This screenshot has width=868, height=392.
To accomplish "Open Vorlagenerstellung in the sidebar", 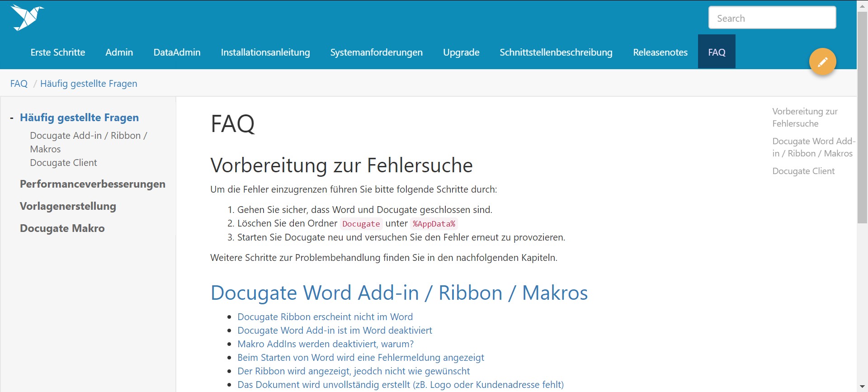I will click(68, 206).
